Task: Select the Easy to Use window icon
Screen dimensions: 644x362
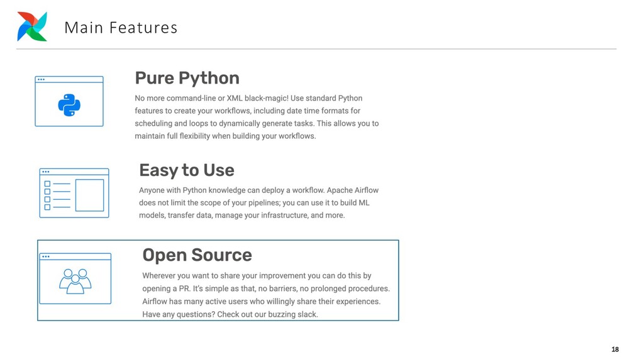Action: 74,193
